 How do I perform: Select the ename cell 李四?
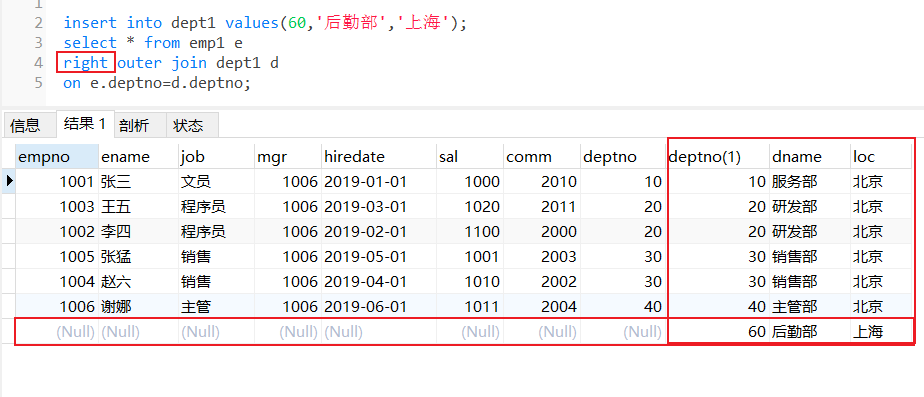[x=138, y=231]
